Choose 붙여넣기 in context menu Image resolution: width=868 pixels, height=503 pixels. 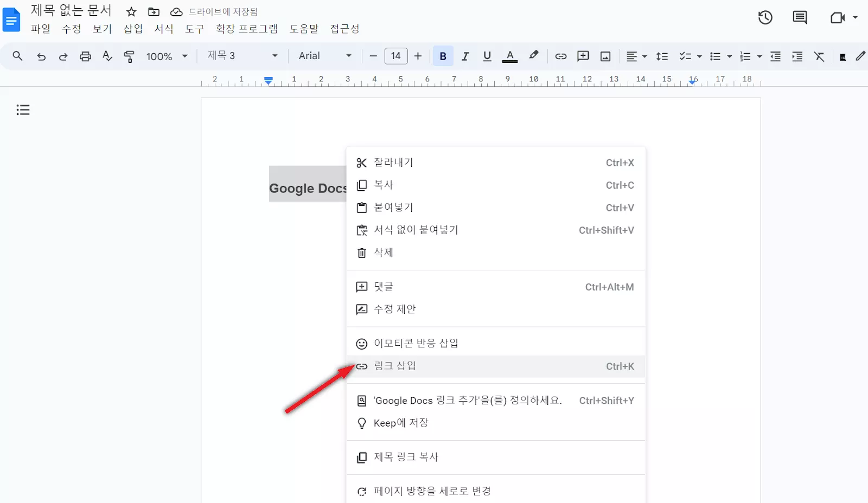click(x=496, y=208)
